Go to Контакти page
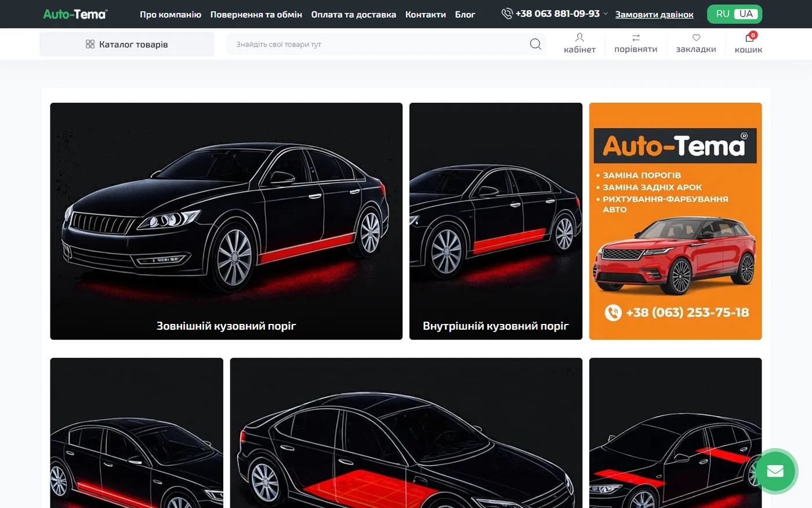 click(426, 15)
